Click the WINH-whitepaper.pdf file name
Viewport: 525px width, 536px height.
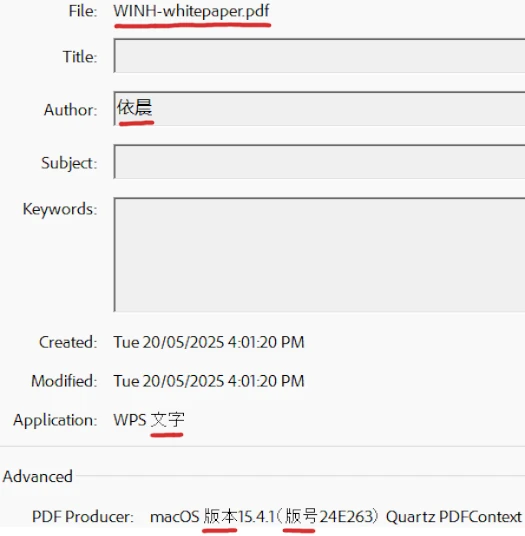click(x=191, y=11)
